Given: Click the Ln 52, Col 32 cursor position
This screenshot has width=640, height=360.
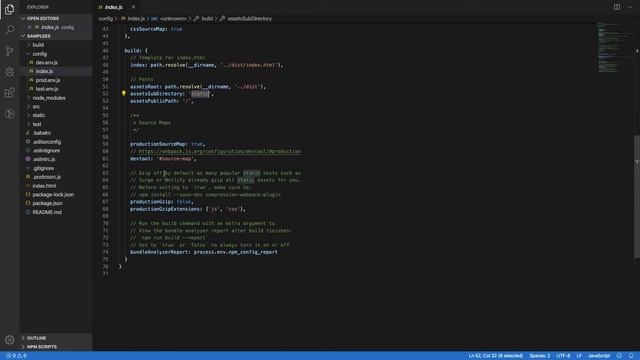Looking at the screenshot, I should 496,356.
